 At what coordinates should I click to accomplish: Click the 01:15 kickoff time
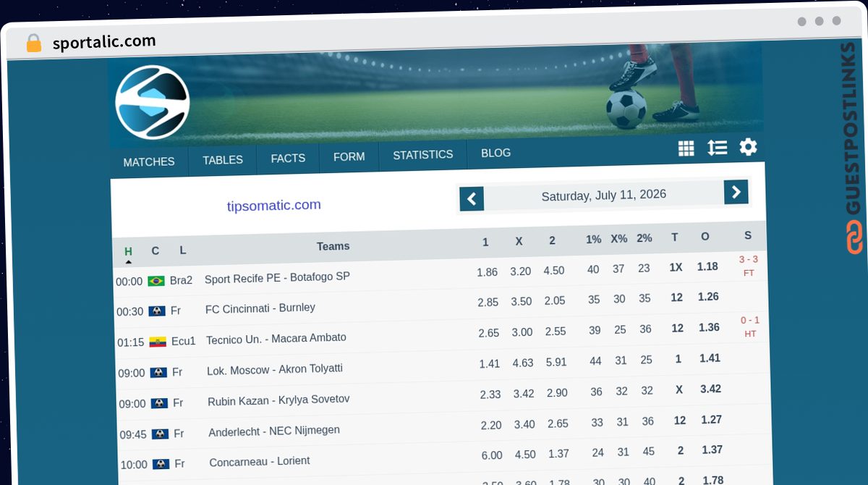131,342
